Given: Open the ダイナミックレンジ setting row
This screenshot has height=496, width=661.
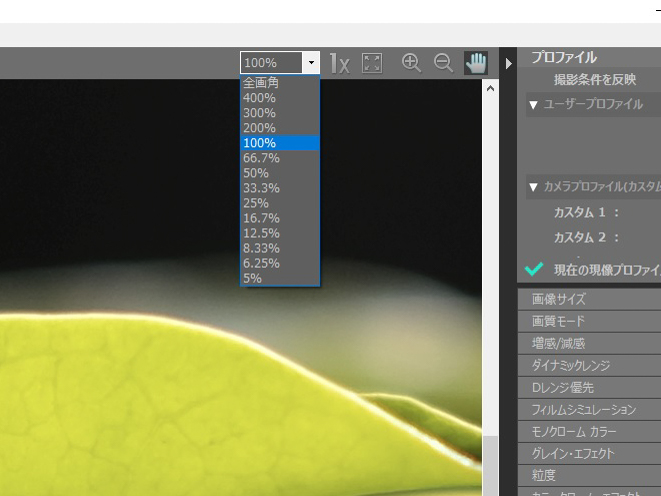Looking at the screenshot, I should (589, 365).
